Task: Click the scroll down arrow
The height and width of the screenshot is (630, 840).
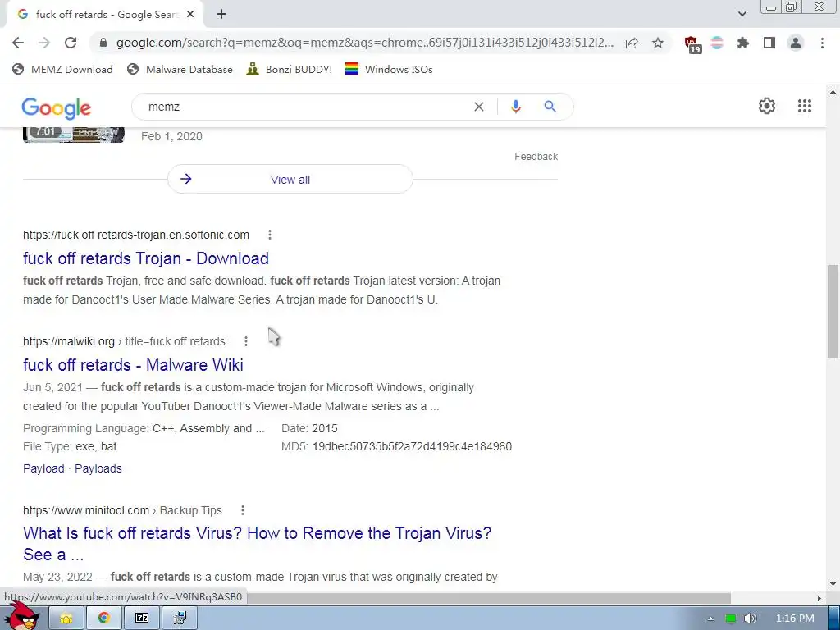Action: (x=833, y=584)
